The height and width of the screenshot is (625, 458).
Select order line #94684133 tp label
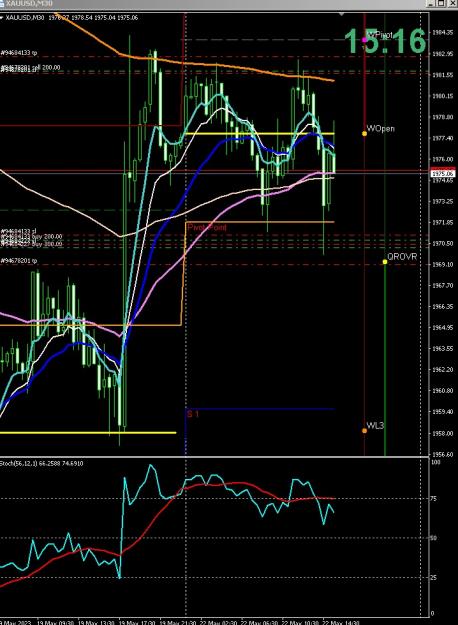(x=19, y=53)
